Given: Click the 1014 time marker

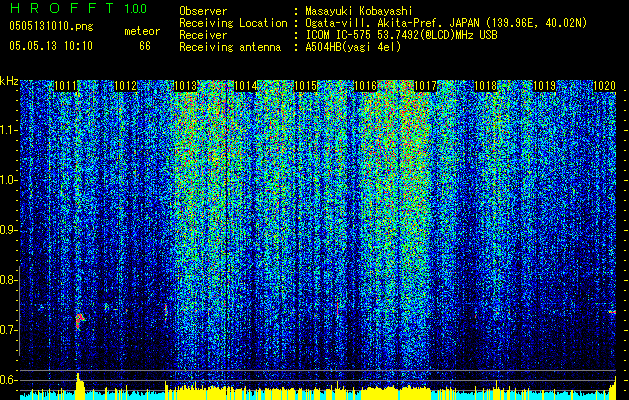Looking at the screenshot, I should tap(246, 86).
